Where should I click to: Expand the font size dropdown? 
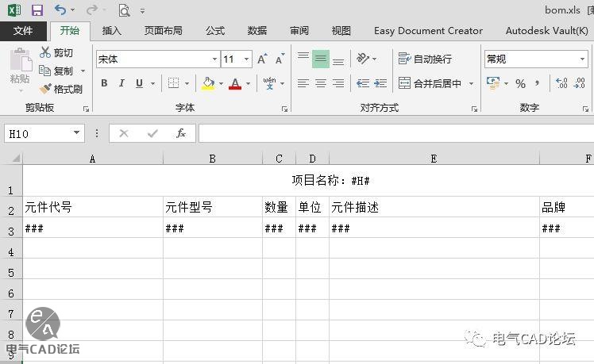(x=246, y=59)
